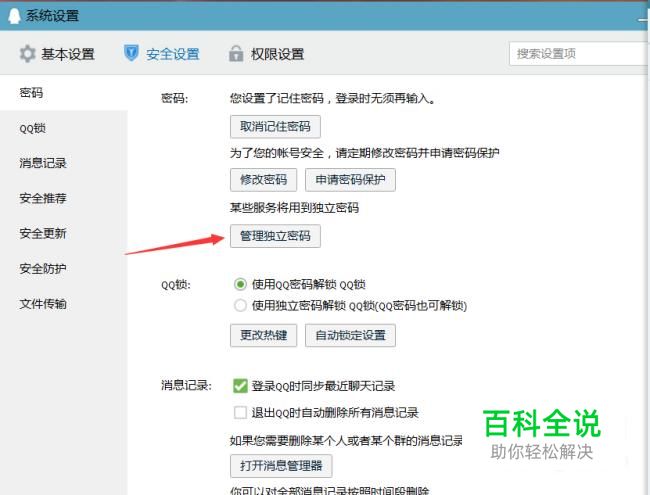Image resolution: width=650 pixels, height=495 pixels.
Task: Focus the 搜索设置项 search field
Action: [x=579, y=53]
